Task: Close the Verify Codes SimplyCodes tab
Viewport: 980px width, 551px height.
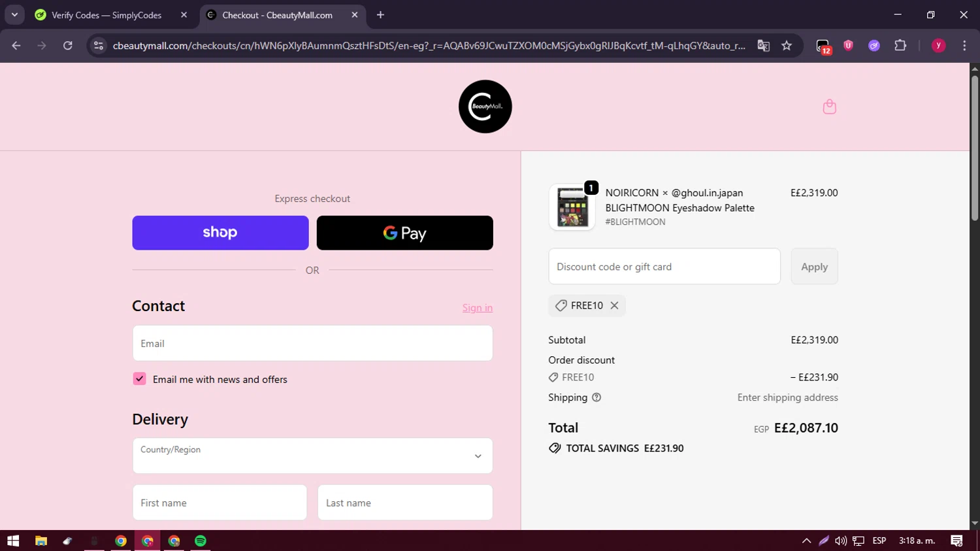Action: [x=184, y=15]
